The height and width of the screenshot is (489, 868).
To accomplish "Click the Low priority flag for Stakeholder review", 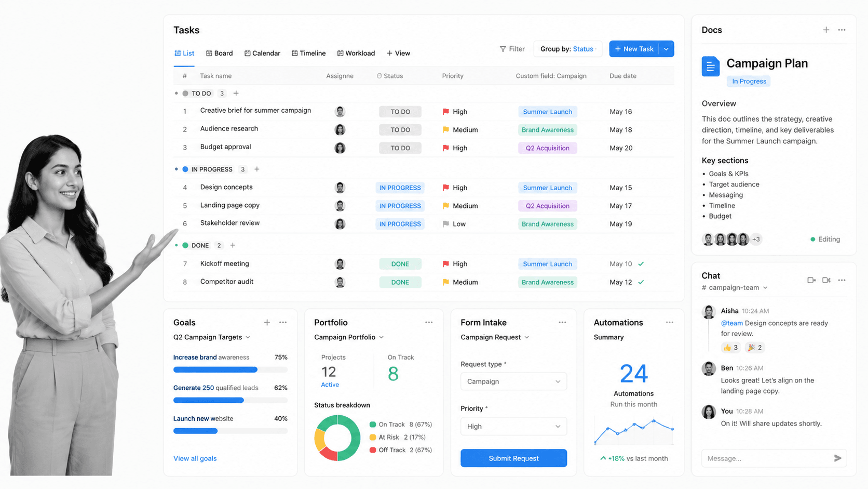I will point(445,224).
